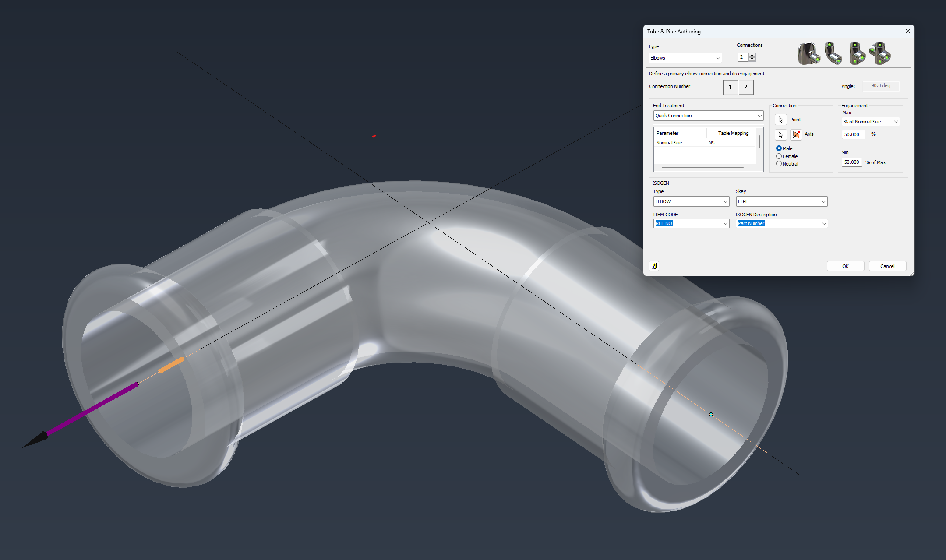Image resolution: width=946 pixels, height=560 pixels.
Task: Select the cross fitting icon
Action: pyautogui.click(x=880, y=53)
